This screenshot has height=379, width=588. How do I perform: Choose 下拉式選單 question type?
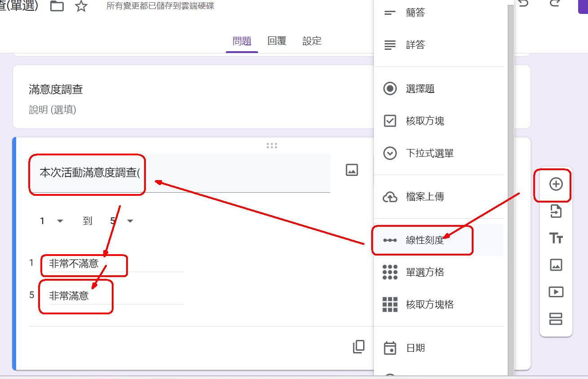[430, 154]
